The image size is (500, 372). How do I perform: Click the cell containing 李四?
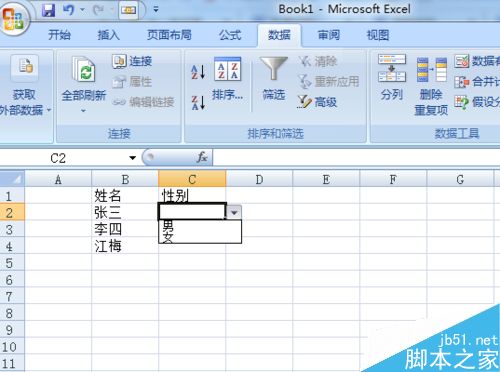point(125,229)
